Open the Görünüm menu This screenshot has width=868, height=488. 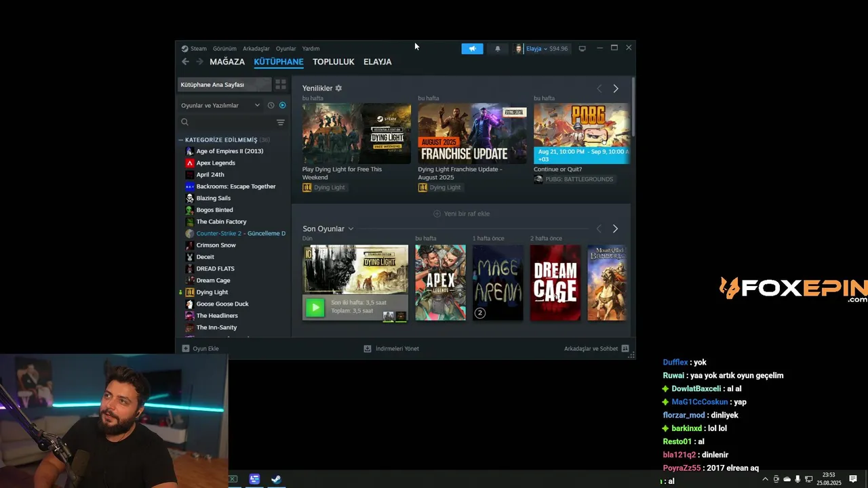(x=224, y=49)
